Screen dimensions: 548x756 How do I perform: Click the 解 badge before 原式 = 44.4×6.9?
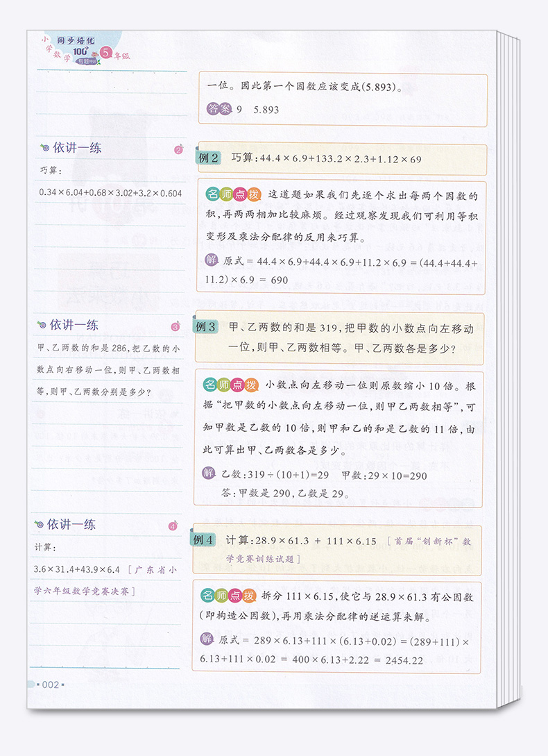pyautogui.click(x=212, y=260)
